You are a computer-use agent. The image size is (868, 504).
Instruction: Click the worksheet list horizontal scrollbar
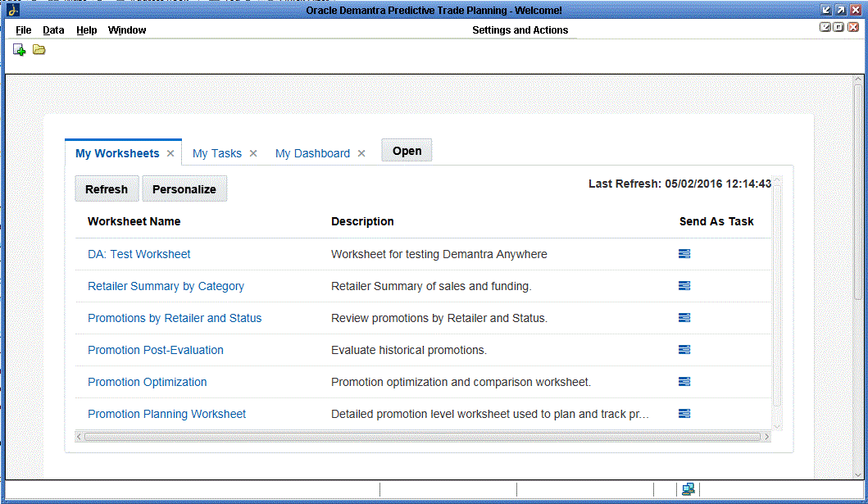click(422, 437)
